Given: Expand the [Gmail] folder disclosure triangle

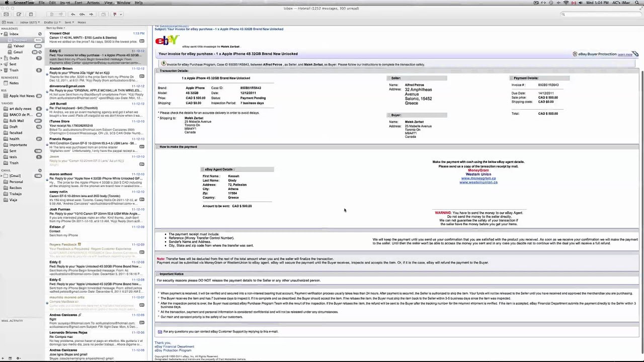Looking at the screenshot, I should click(3, 176).
